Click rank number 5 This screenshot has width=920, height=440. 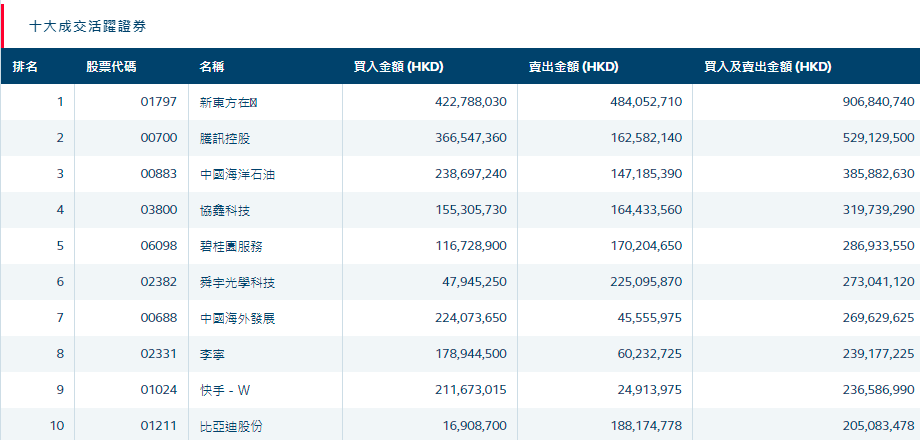(60, 246)
